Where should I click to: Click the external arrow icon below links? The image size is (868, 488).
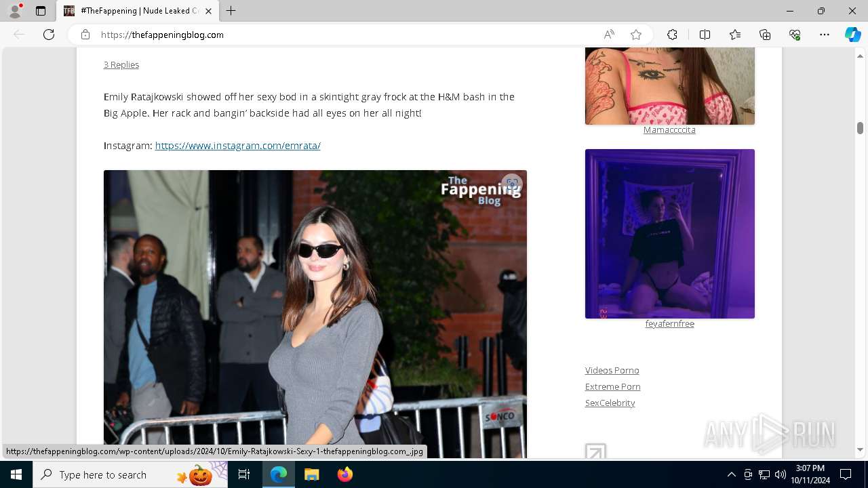tap(595, 451)
